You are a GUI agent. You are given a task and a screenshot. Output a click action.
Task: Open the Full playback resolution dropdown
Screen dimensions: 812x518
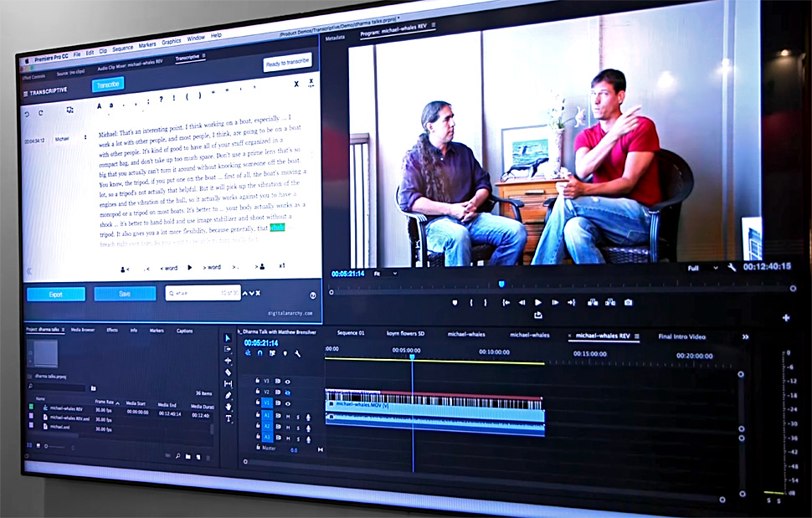click(702, 268)
